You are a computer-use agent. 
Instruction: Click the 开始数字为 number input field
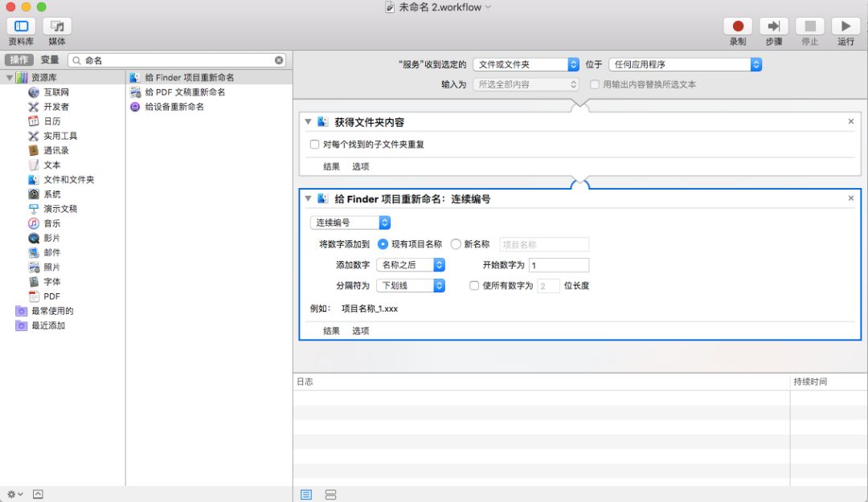point(558,265)
